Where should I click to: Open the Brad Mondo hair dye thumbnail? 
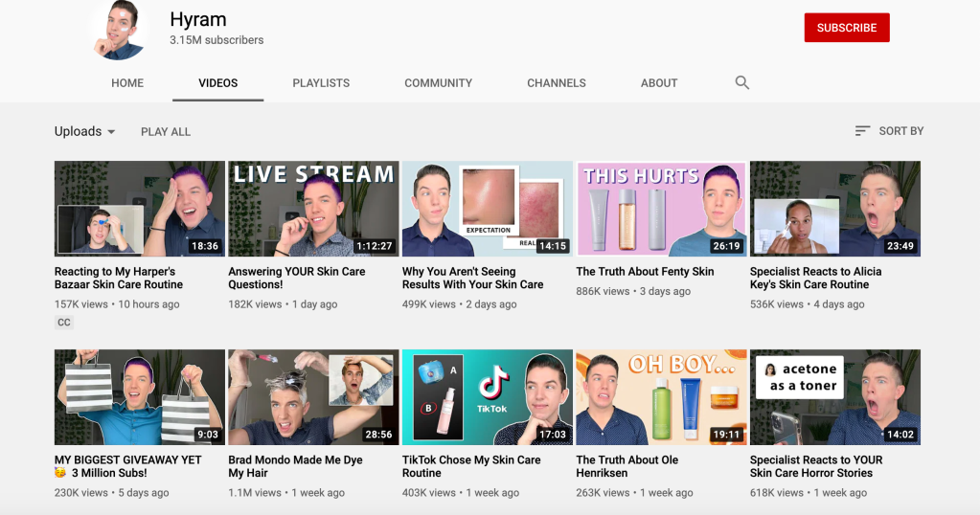pyautogui.click(x=313, y=397)
